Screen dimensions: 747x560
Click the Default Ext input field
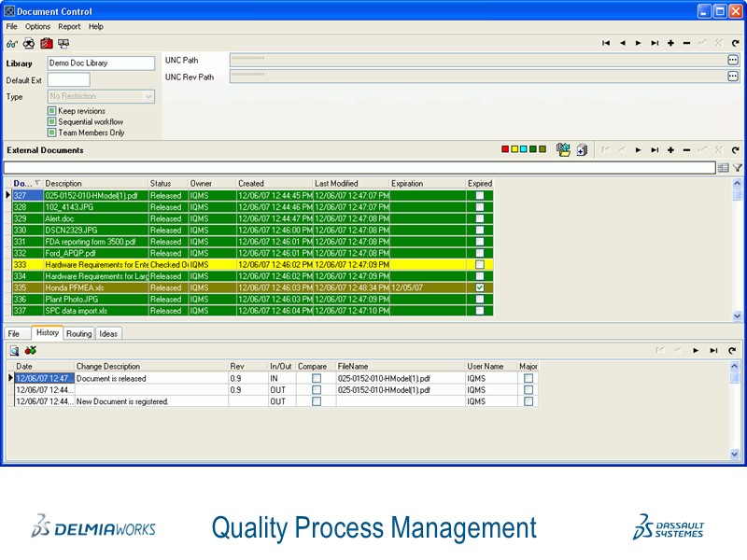(69, 80)
